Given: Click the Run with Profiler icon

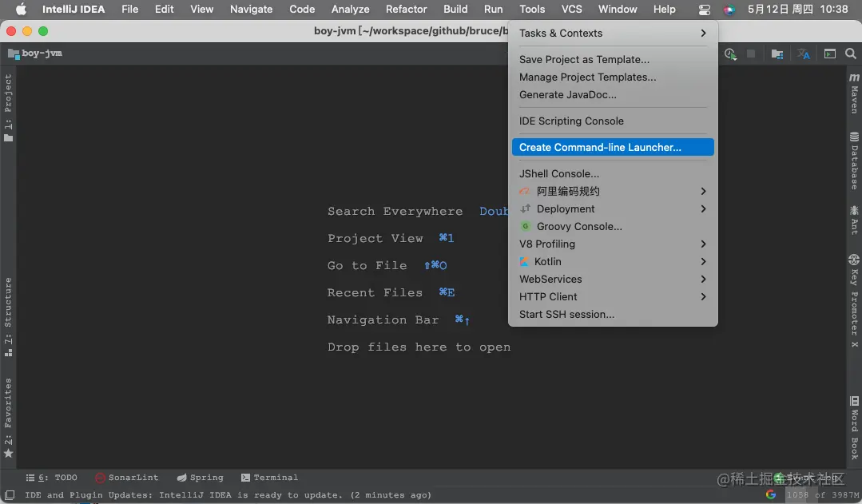Looking at the screenshot, I should [730, 54].
